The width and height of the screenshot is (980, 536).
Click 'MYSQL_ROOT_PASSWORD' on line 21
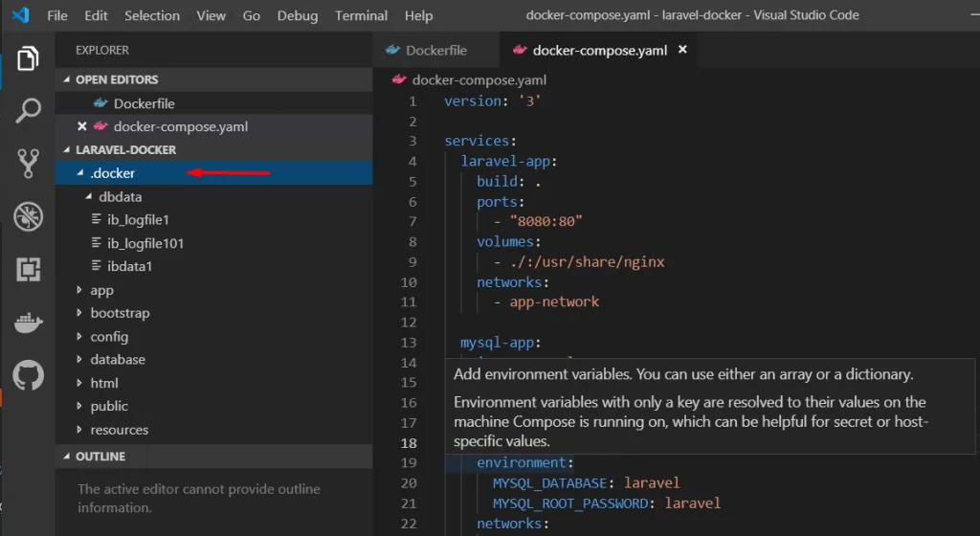(x=570, y=502)
